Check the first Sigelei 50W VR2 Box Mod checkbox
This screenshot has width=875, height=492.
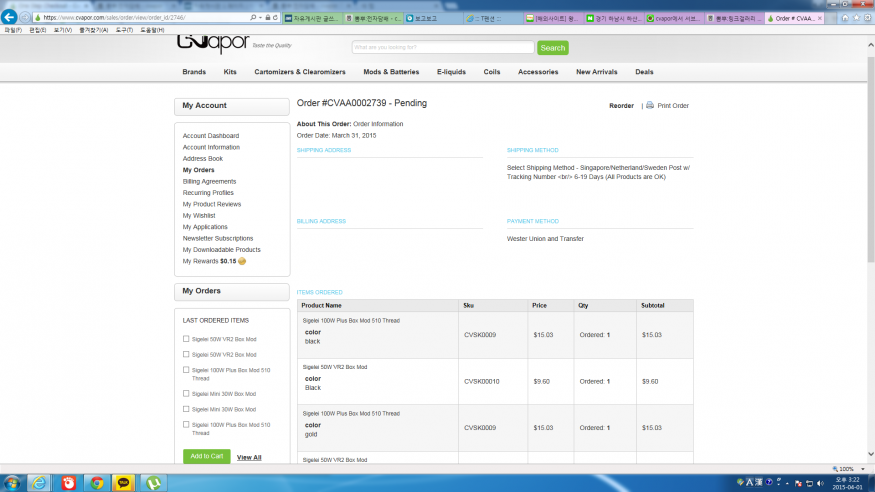186,339
